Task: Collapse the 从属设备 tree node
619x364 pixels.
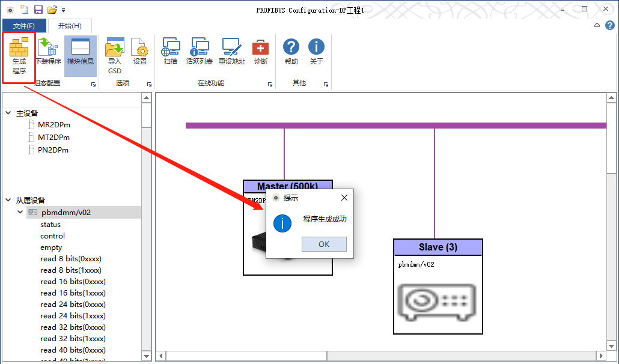Action: tap(8, 200)
